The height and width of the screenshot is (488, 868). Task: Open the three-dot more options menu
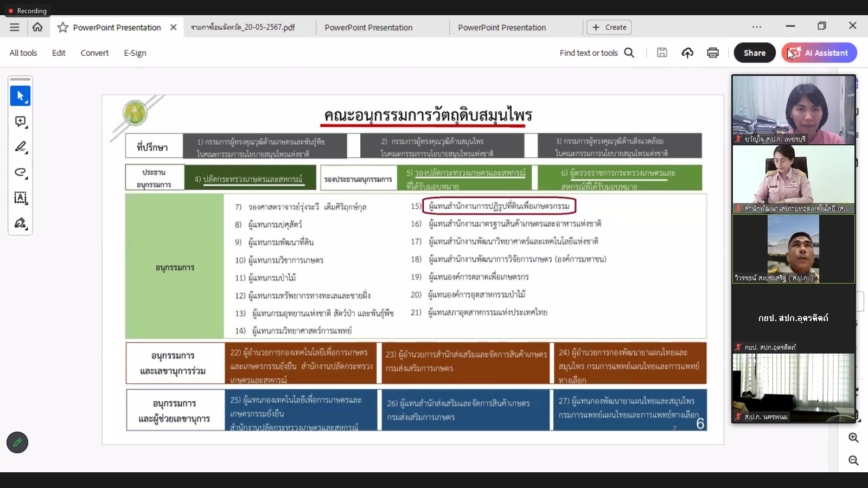[x=757, y=27]
